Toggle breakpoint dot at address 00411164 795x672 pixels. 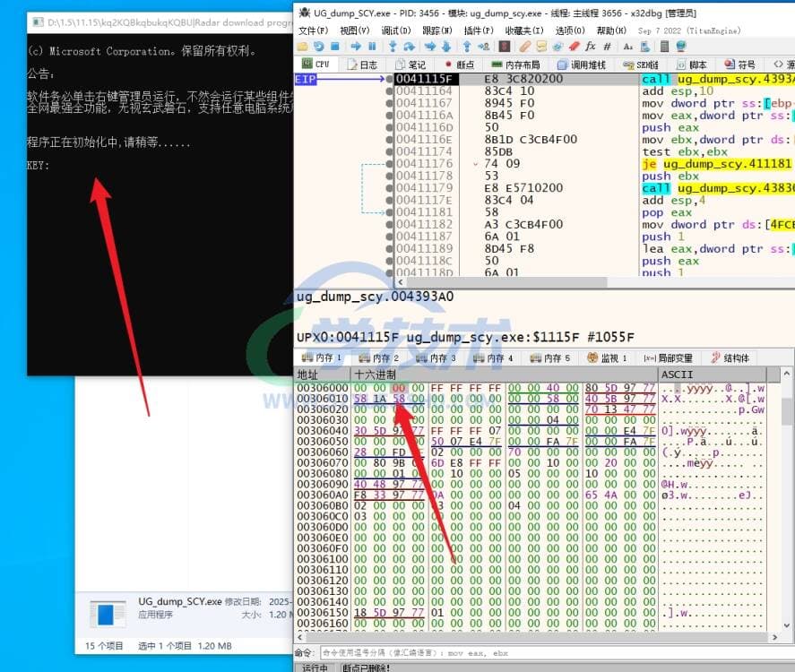pyautogui.click(x=389, y=91)
